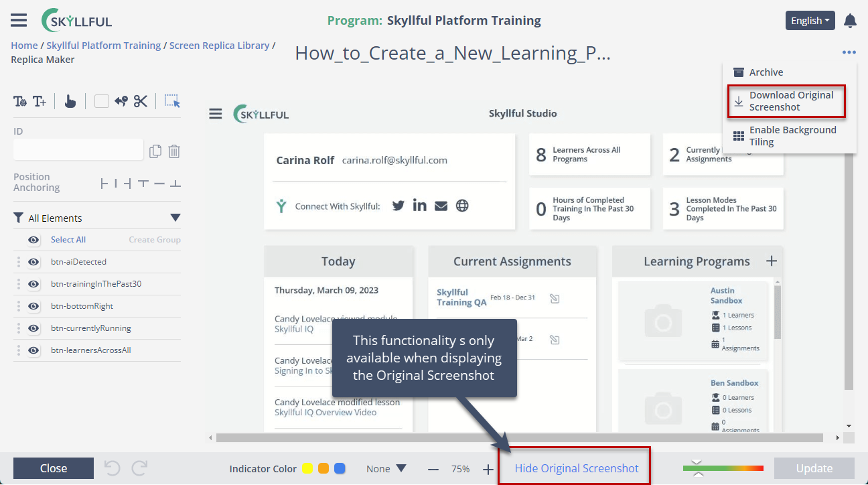This screenshot has width=868, height=485.
Task: Set position anchoring to horizontal center
Action: [x=116, y=184]
